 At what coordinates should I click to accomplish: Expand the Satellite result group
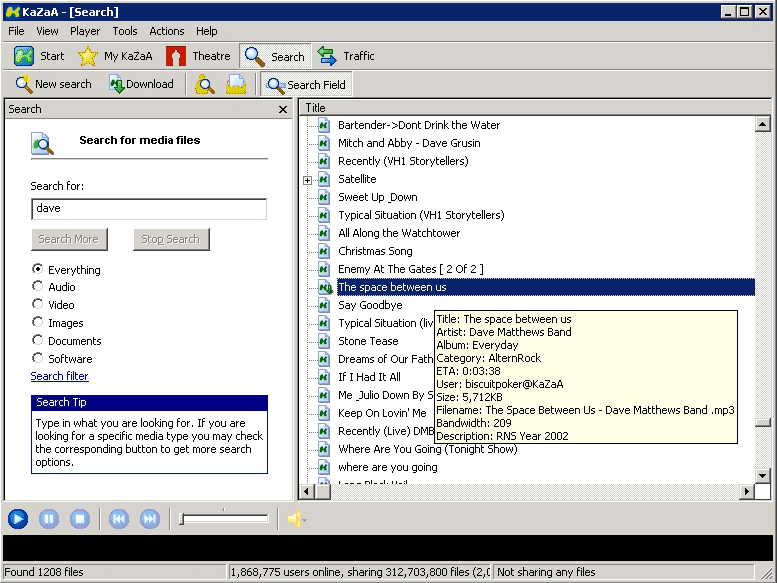click(x=308, y=180)
